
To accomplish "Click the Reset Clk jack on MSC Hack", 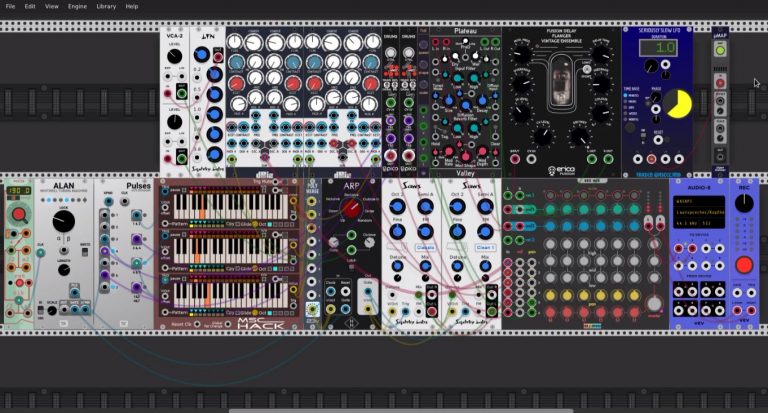I will click(197, 324).
